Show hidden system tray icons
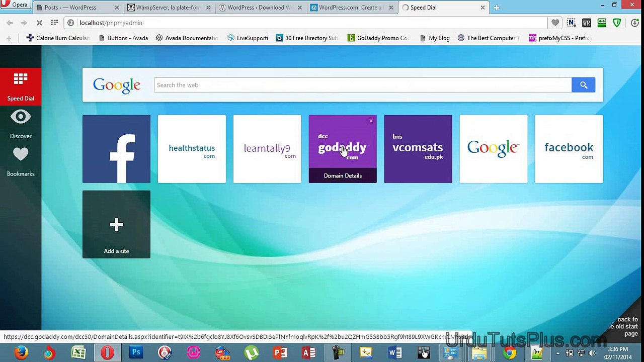Image resolution: width=644 pixels, height=362 pixels. pos(557,353)
